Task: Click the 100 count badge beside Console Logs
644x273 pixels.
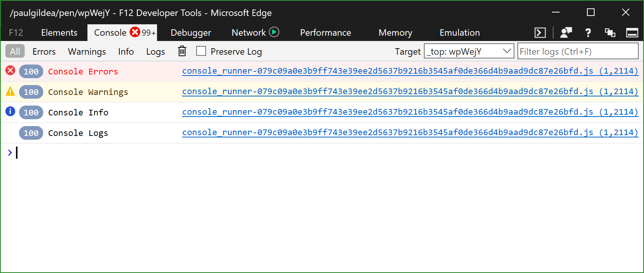Action: [x=31, y=133]
